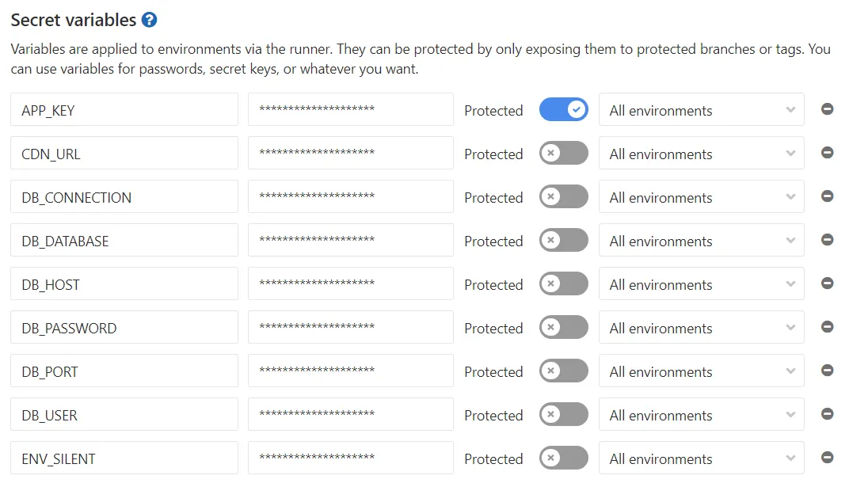
Task: Open environment scope dropdown for ENV_SILENT
Action: coord(701,458)
